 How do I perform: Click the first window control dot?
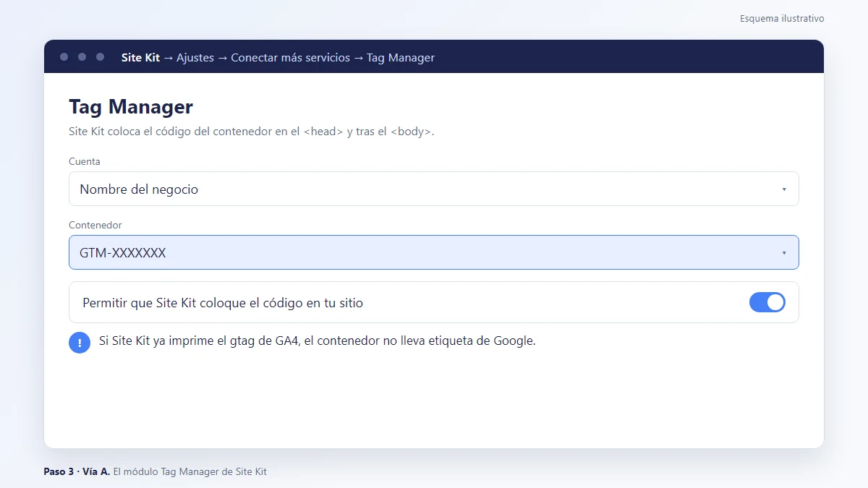[64, 56]
